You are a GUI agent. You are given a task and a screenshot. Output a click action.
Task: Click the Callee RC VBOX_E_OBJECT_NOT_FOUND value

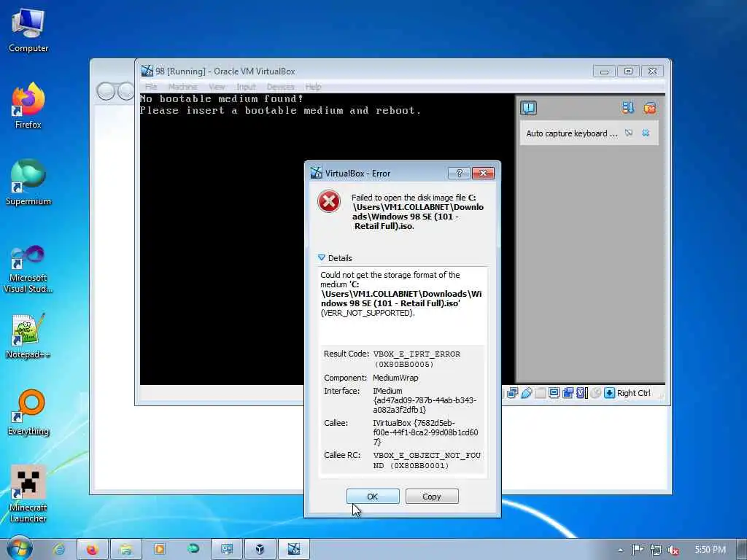427,460
